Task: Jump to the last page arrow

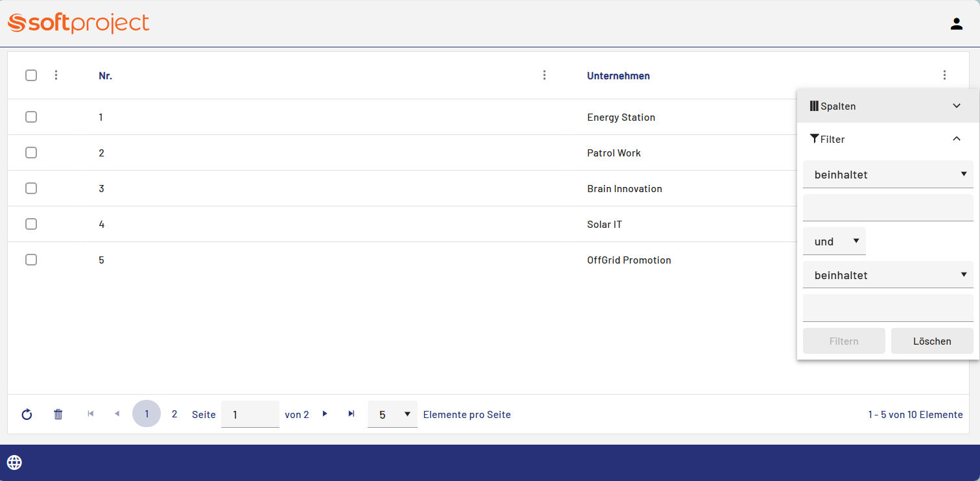Action: click(x=352, y=414)
